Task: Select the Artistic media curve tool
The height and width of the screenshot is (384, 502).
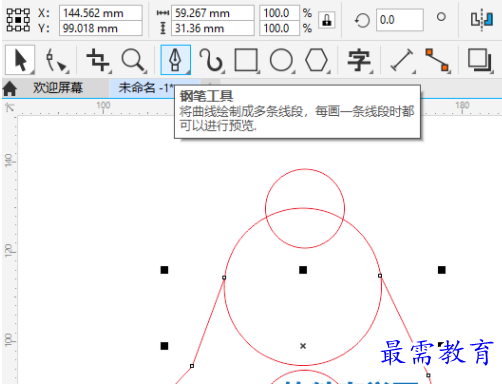Action: (211, 60)
